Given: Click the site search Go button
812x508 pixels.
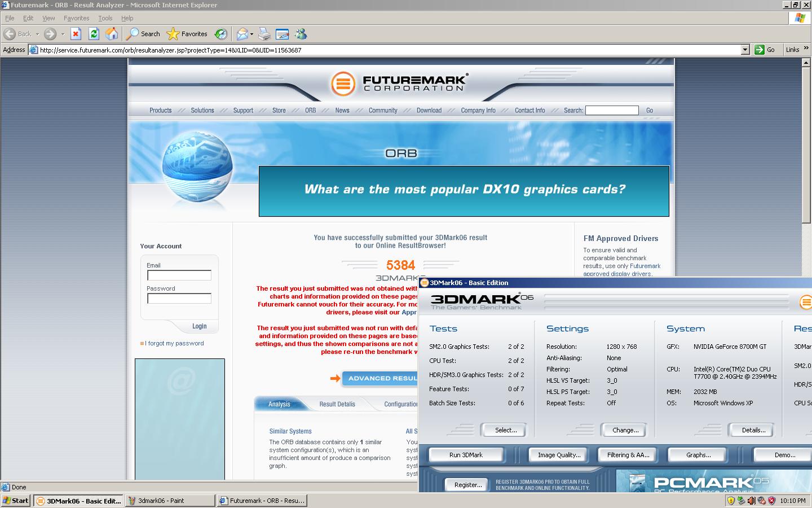Looking at the screenshot, I should pos(650,111).
